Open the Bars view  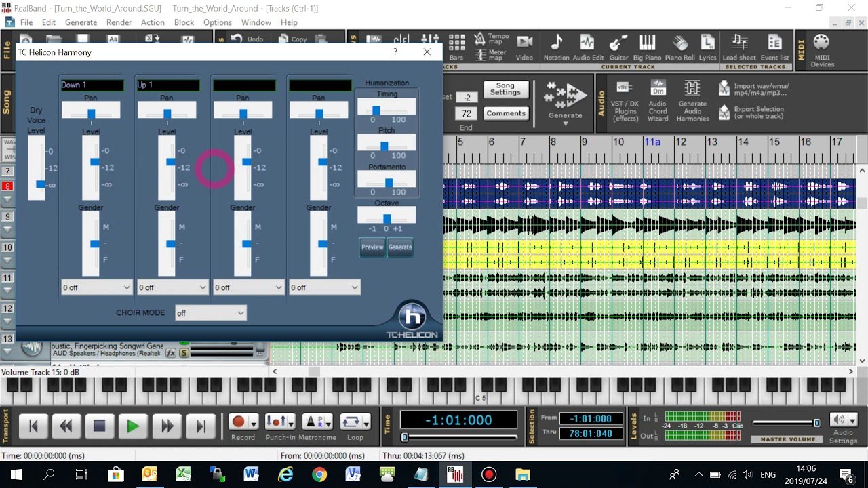click(x=456, y=47)
